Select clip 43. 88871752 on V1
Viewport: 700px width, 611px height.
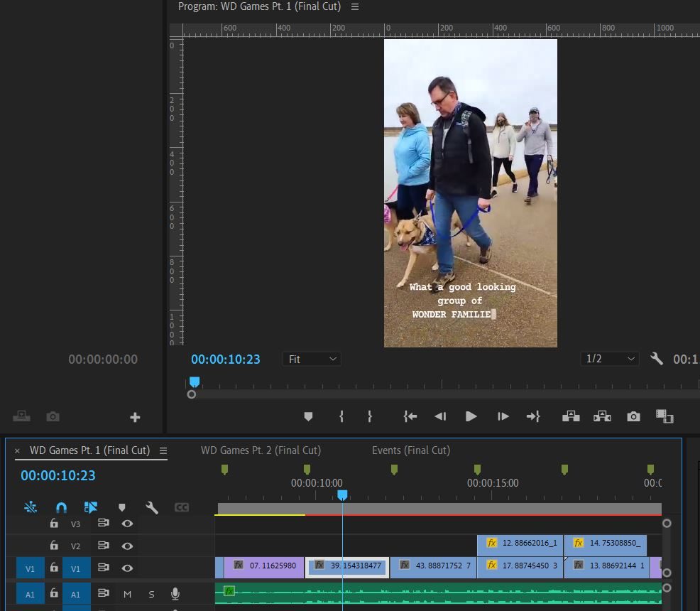coord(433,567)
